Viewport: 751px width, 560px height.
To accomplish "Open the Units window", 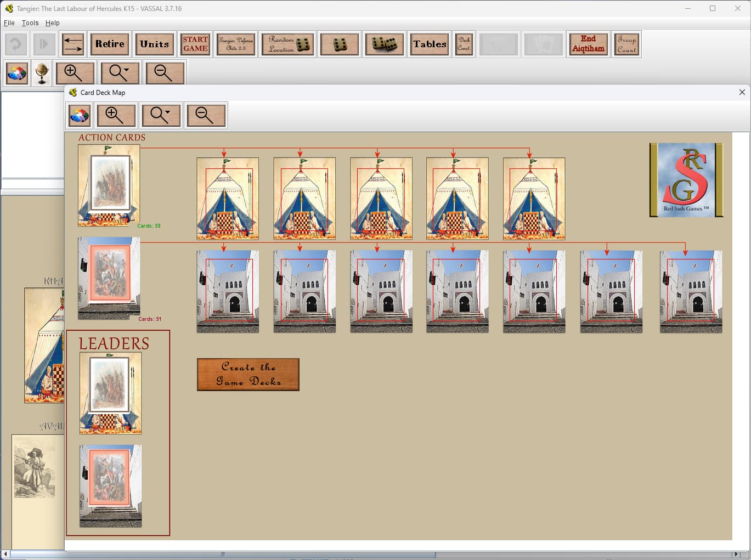I will click(155, 44).
